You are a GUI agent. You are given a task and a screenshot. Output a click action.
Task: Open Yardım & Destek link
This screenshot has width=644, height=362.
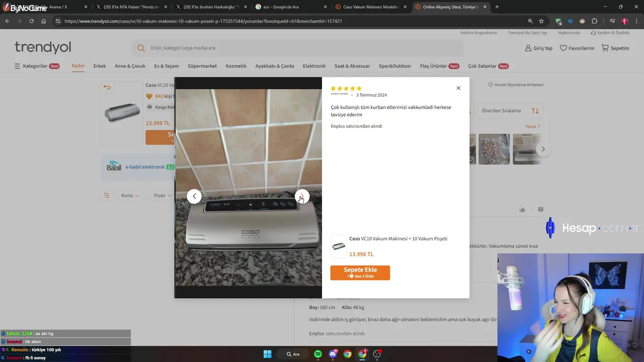pyautogui.click(x=610, y=33)
